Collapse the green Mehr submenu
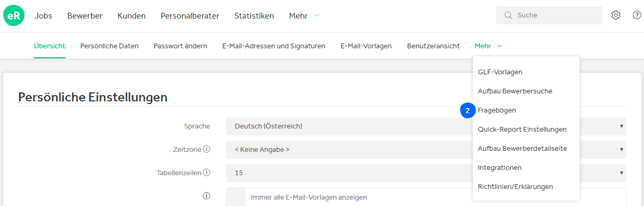This screenshot has height=206, width=644. point(488,46)
